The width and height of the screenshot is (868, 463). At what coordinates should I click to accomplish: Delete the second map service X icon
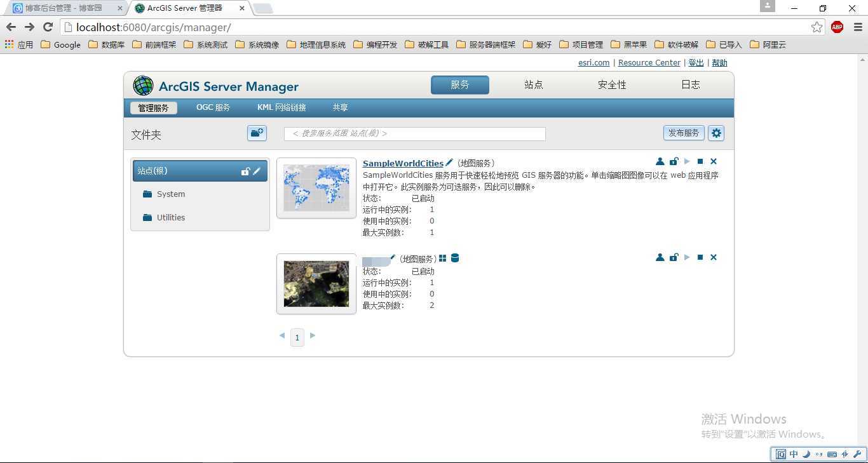[714, 257]
